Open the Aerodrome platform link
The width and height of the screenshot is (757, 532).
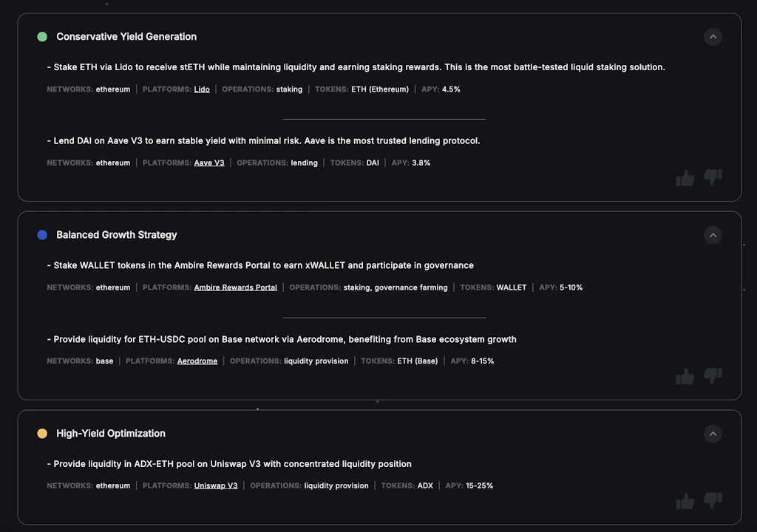197,361
